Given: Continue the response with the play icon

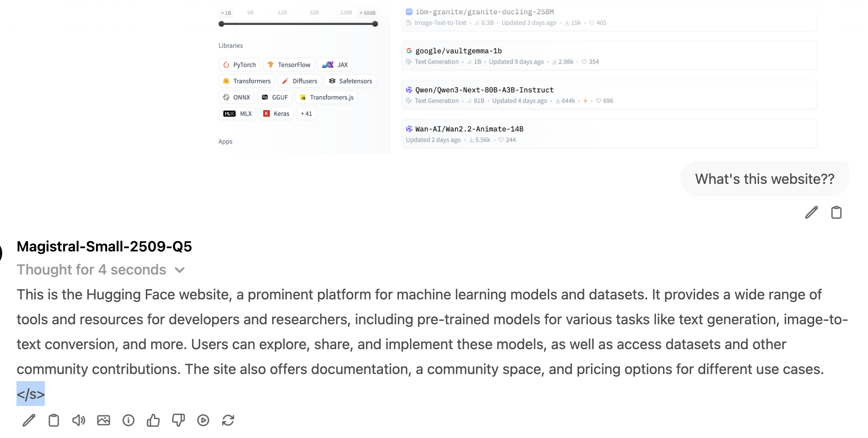Looking at the screenshot, I should click(x=203, y=420).
